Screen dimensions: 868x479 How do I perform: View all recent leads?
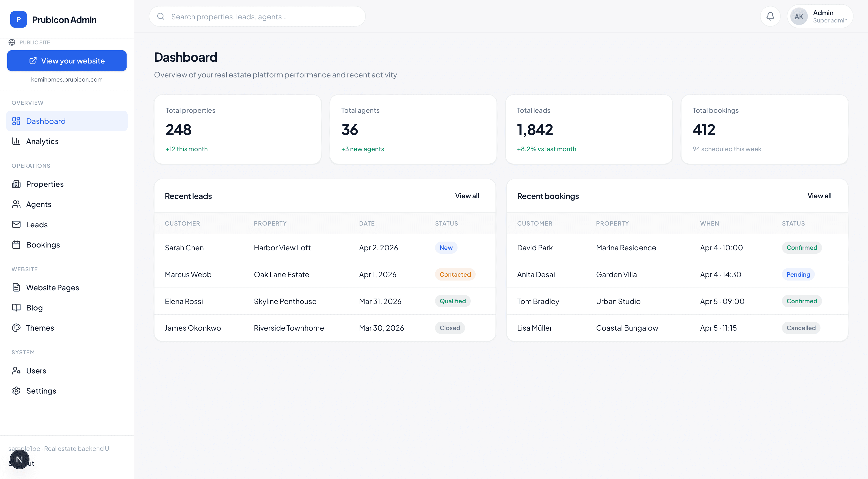[467, 196]
